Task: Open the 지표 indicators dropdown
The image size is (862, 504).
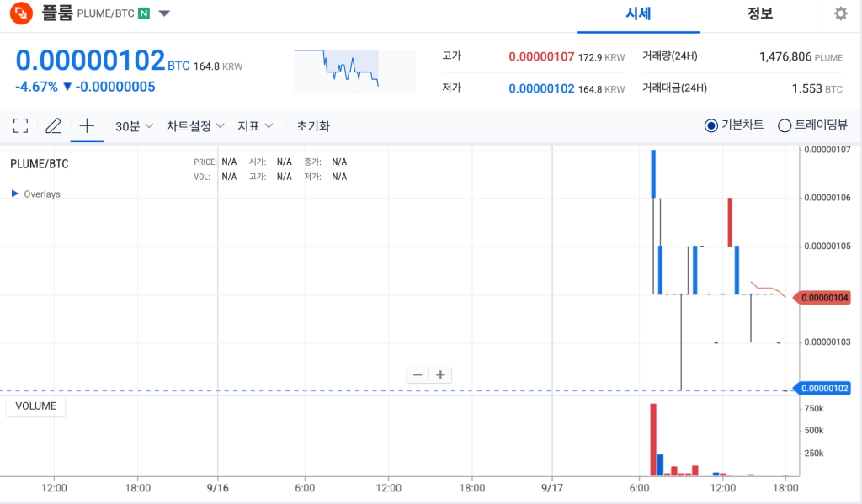Action: click(x=256, y=125)
